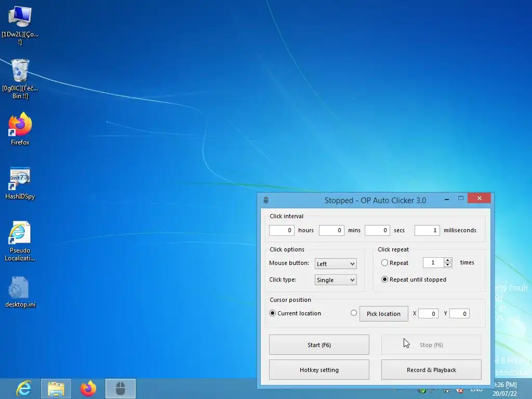This screenshot has height=399, width=532.
Task: Open File Explorer from the taskbar
Action: (56, 389)
